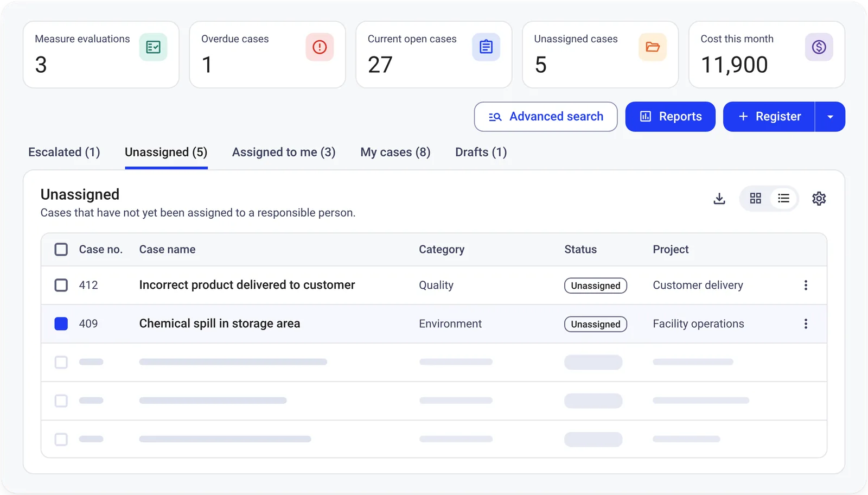
Task: Check the box for case 412
Action: click(x=61, y=285)
